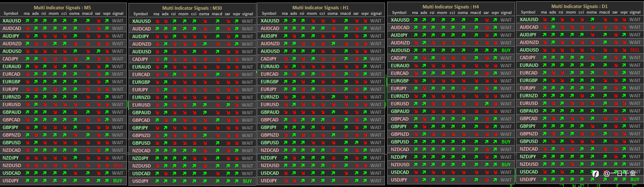Screen dimensions: 644x187
Task: Click the osma arrow for EURNZD in H1 panel
Action: pos(333,97)
